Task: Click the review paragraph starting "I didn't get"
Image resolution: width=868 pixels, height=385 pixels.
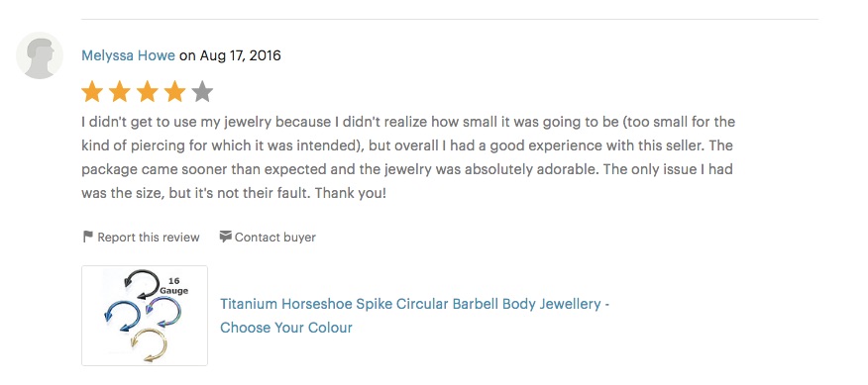Action: [408, 157]
